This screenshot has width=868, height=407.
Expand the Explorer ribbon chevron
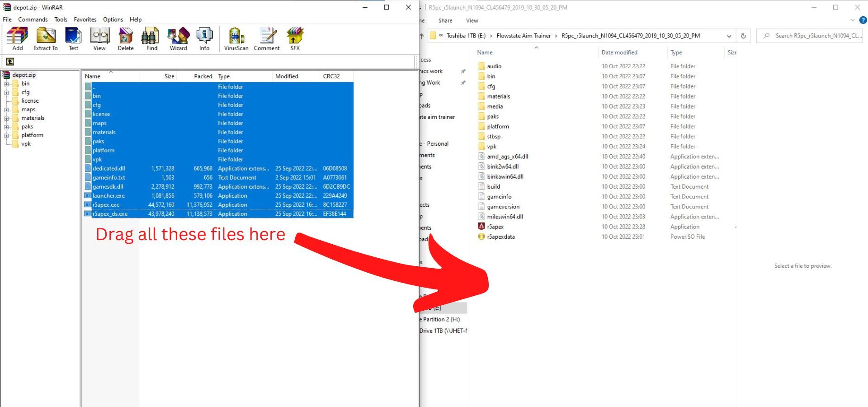click(x=853, y=20)
